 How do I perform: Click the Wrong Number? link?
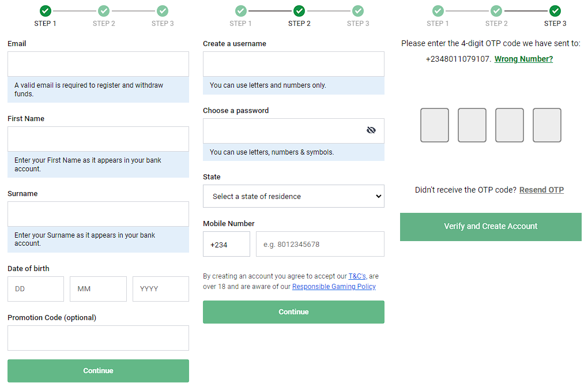523,58
